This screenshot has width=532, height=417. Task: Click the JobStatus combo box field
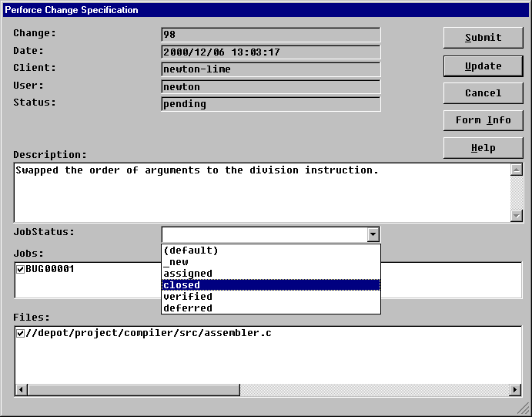(263, 235)
